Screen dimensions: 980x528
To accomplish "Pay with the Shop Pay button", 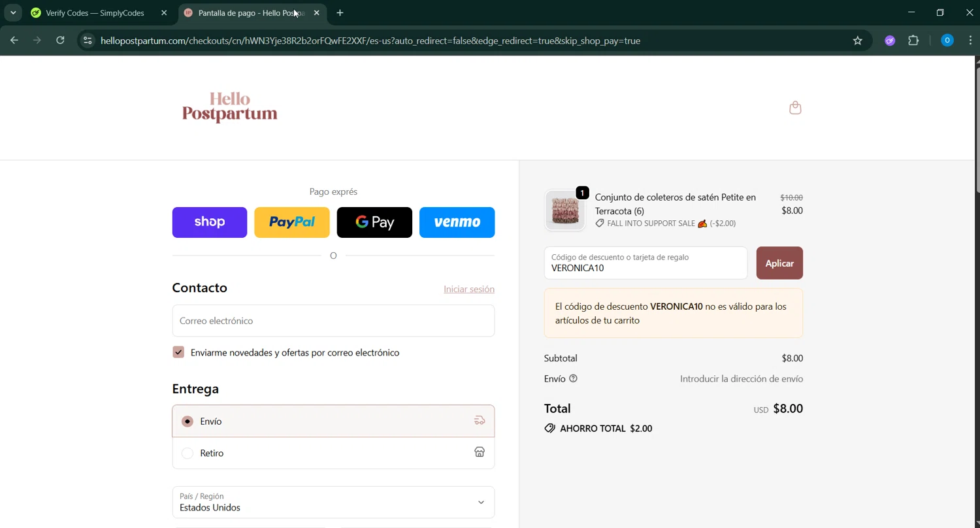I will point(210,222).
